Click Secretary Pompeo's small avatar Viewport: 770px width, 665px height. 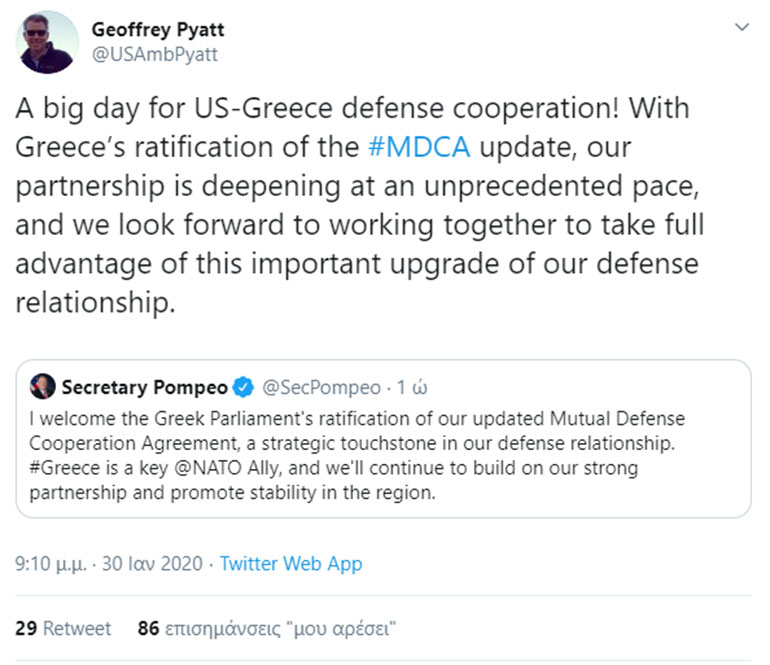(43, 387)
